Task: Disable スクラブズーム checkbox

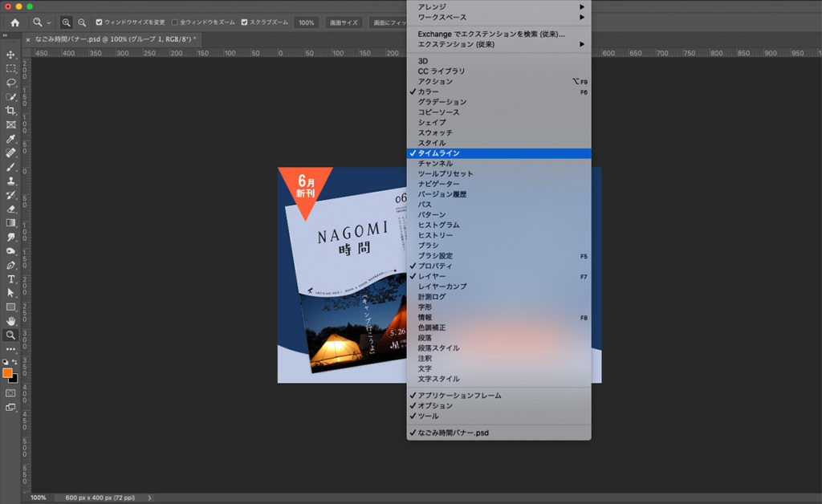Action: 244,22
